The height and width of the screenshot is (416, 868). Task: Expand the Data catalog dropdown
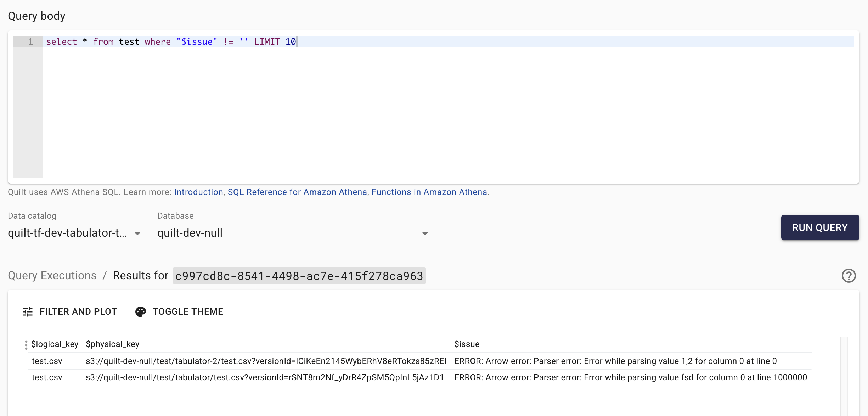click(77, 233)
